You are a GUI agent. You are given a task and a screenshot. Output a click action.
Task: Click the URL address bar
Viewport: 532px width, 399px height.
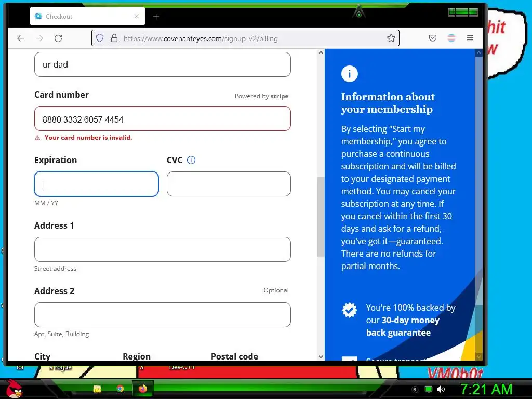245,38
